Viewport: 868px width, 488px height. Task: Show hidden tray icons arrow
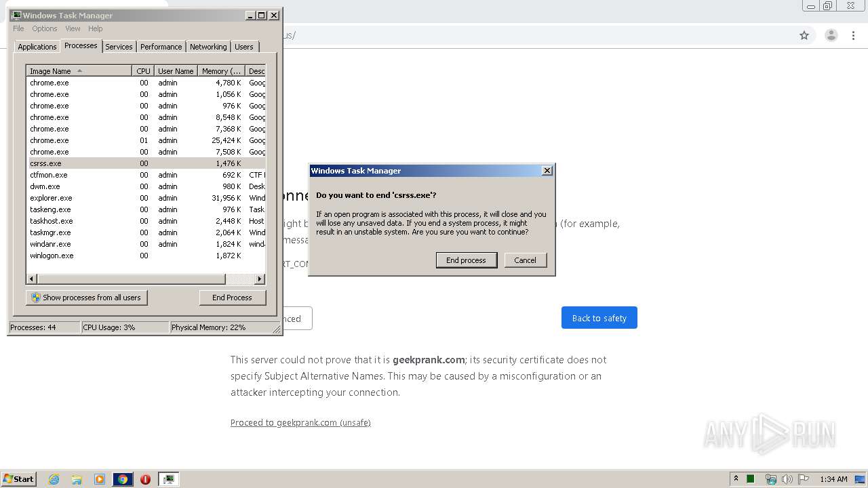(x=736, y=479)
